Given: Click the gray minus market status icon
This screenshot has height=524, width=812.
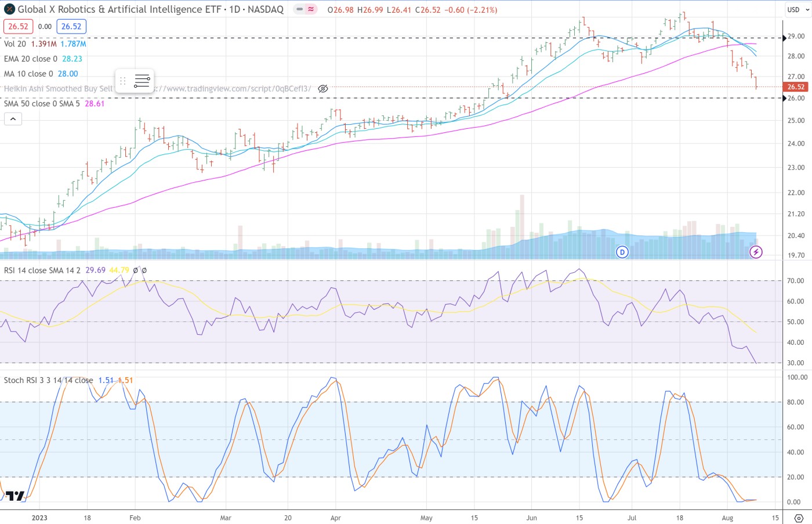Looking at the screenshot, I should pos(299,9).
